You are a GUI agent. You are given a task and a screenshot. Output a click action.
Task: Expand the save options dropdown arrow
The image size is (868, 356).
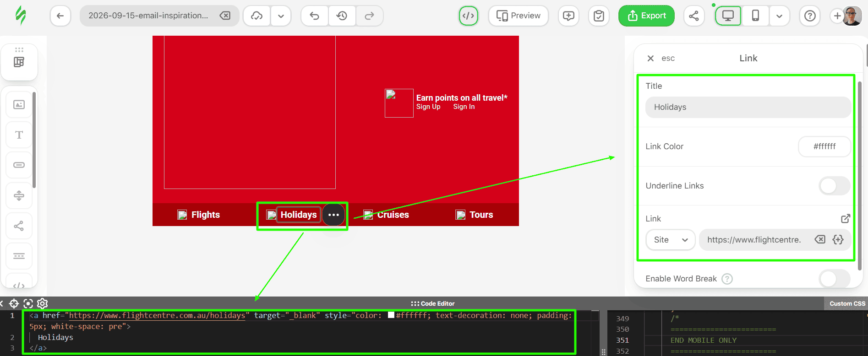[x=281, y=16]
